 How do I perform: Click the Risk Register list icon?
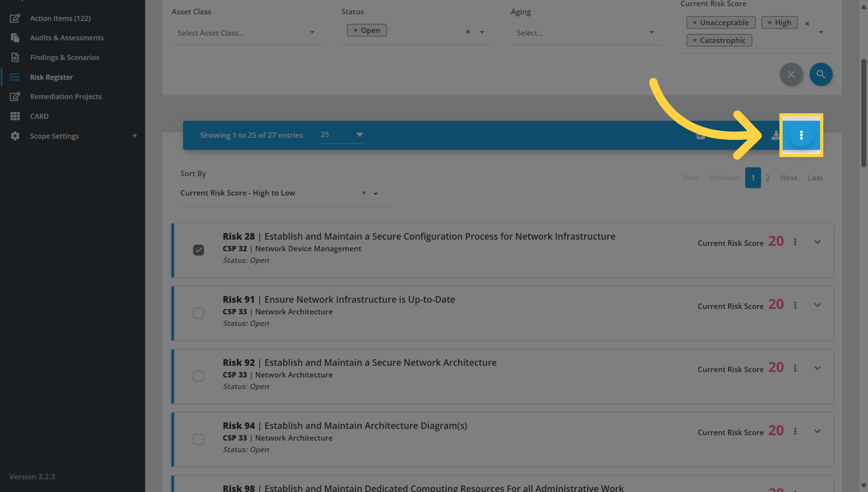15,77
